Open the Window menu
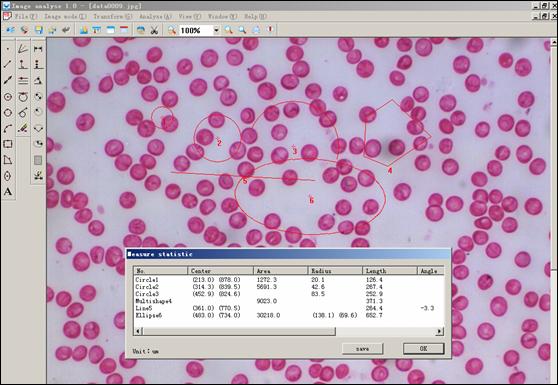 pos(222,16)
